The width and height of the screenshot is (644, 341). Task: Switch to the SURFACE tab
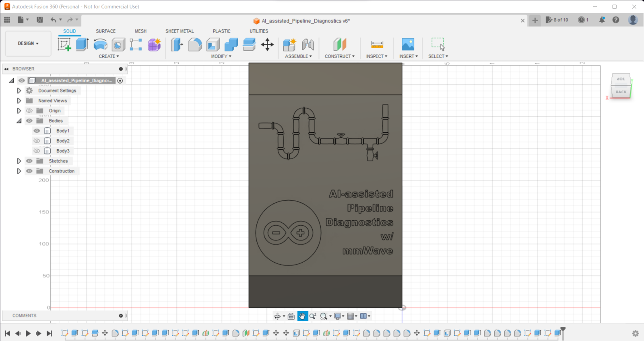105,31
